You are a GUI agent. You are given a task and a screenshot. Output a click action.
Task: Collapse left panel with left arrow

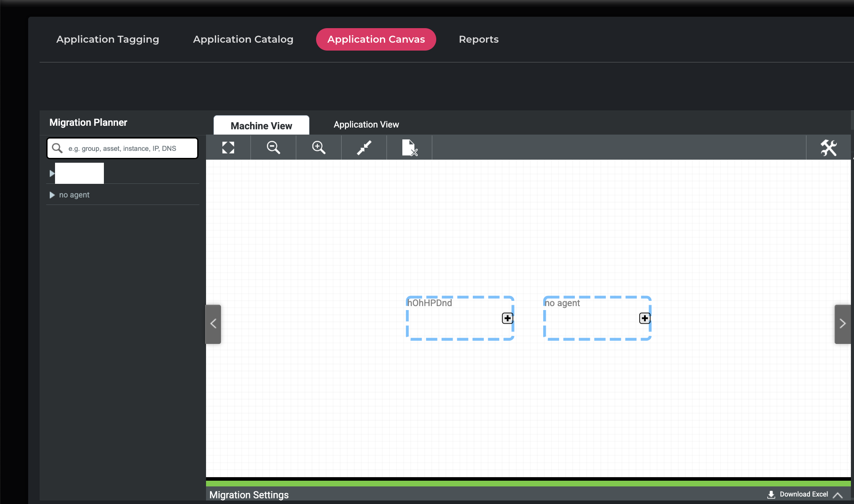coord(213,324)
